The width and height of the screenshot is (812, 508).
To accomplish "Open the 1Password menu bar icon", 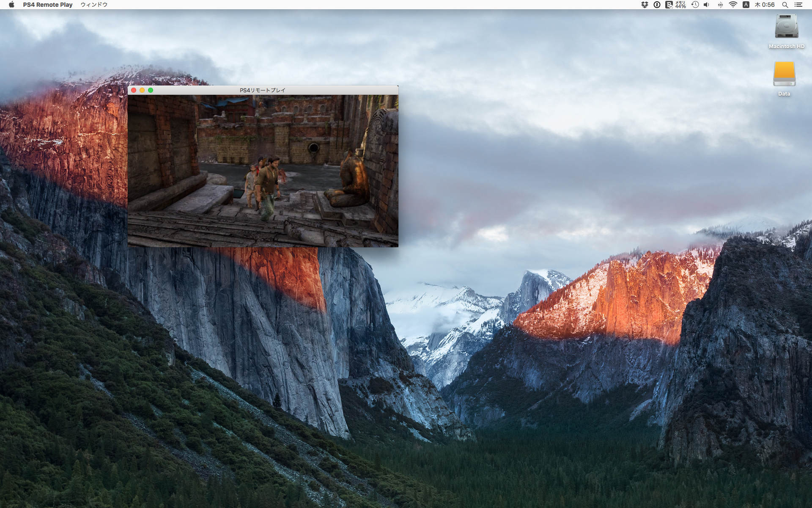I will 657,5.
